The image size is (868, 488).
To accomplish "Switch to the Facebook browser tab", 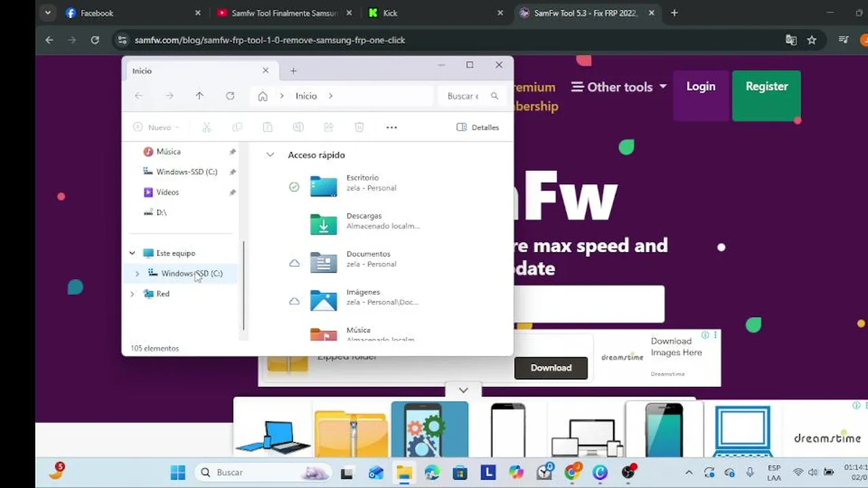I will pyautogui.click(x=133, y=13).
